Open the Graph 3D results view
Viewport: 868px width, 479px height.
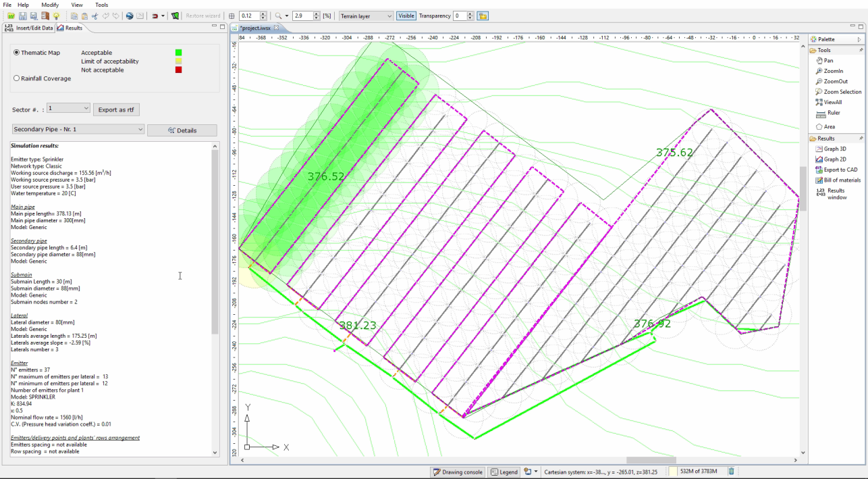[834, 149]
